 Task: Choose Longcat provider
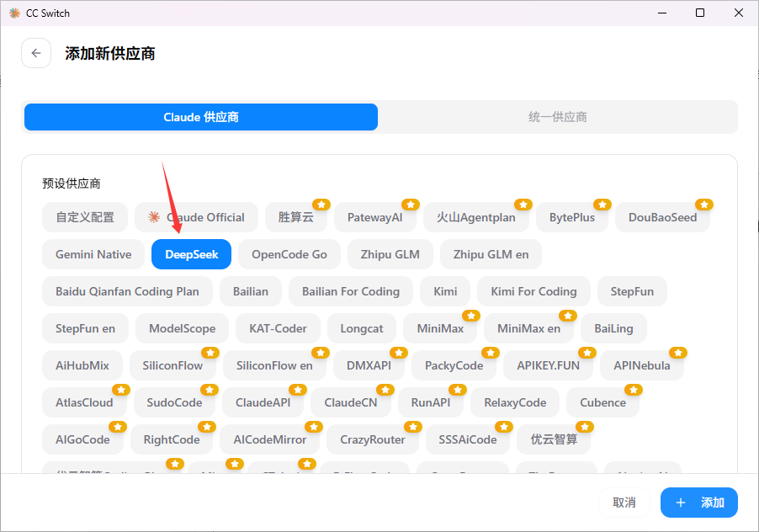tap(362, 328)
